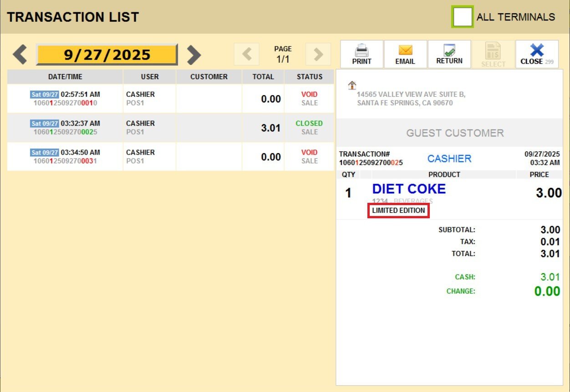Click the Email envelope icon
The width and height of the screenshot is (570, 392).
click(x=405, y=50)
